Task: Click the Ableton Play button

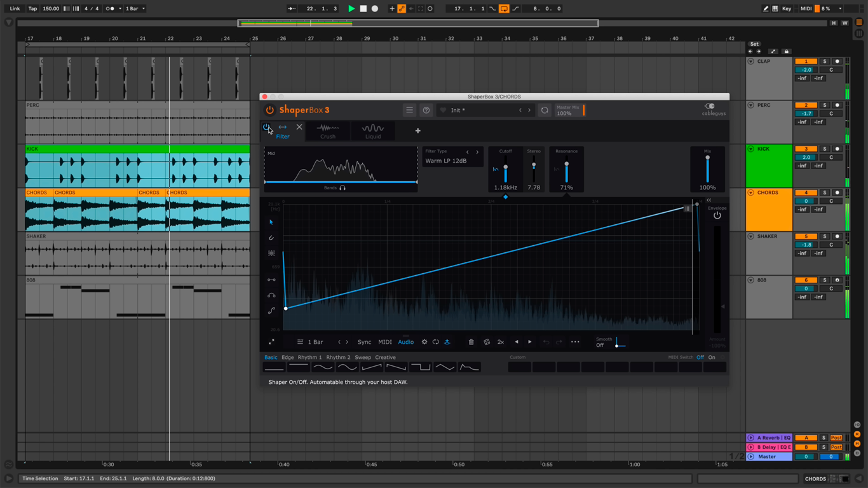Action: pos(351,9)
